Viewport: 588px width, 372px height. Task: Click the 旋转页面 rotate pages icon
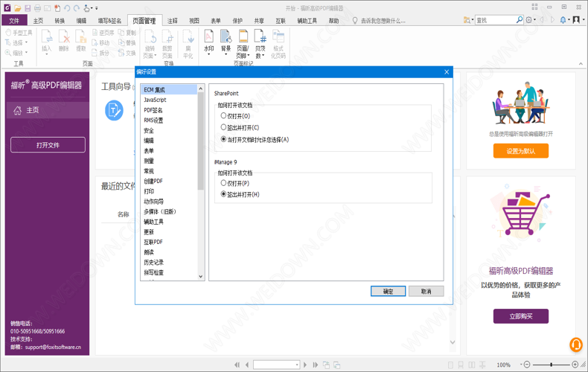pos(150,36)
